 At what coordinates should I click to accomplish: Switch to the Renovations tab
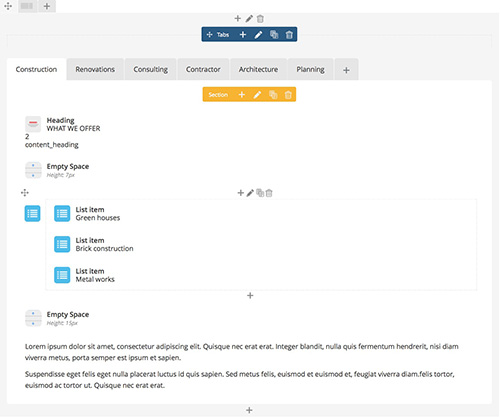click(x=95, y=69)
